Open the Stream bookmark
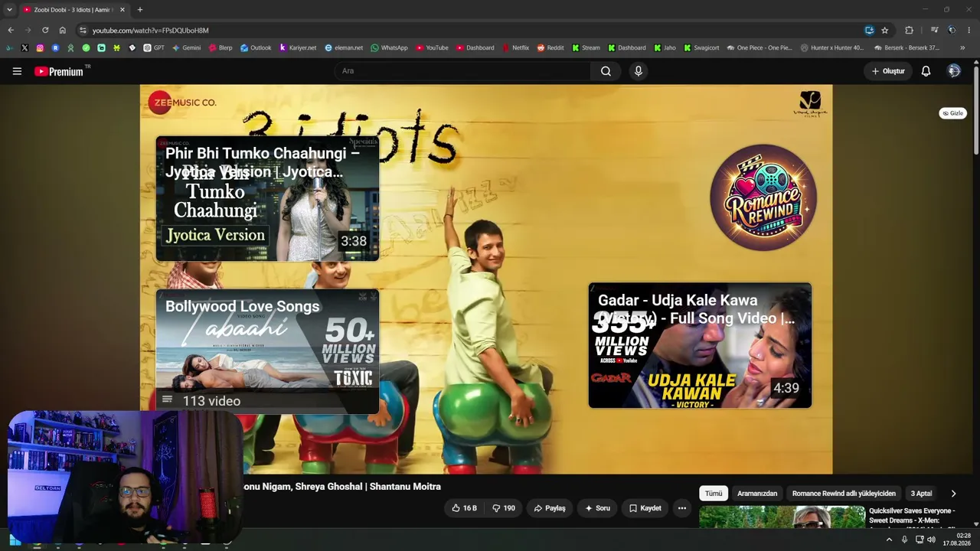Screen dimensions: 980x551 click(x=586, y=47)
